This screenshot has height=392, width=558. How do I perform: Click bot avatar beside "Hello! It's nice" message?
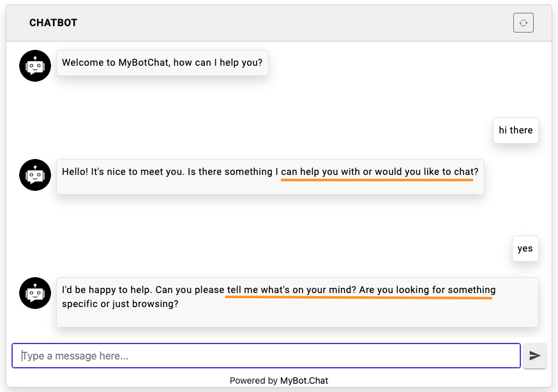(x=35, y=175)
